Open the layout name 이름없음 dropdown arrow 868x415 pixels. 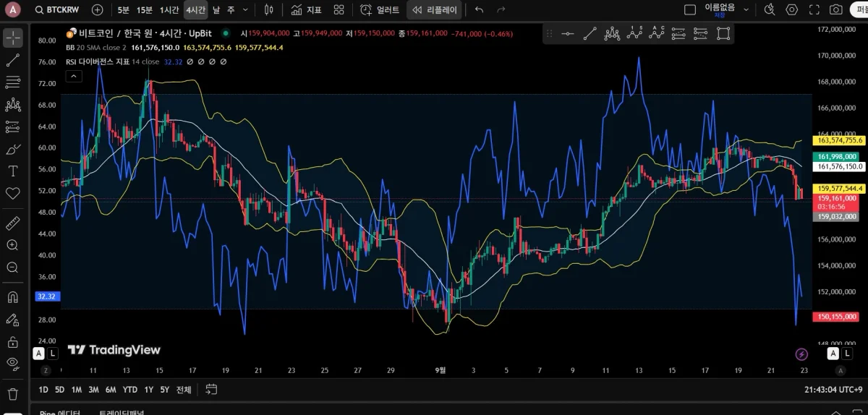[x=746, y=10]
